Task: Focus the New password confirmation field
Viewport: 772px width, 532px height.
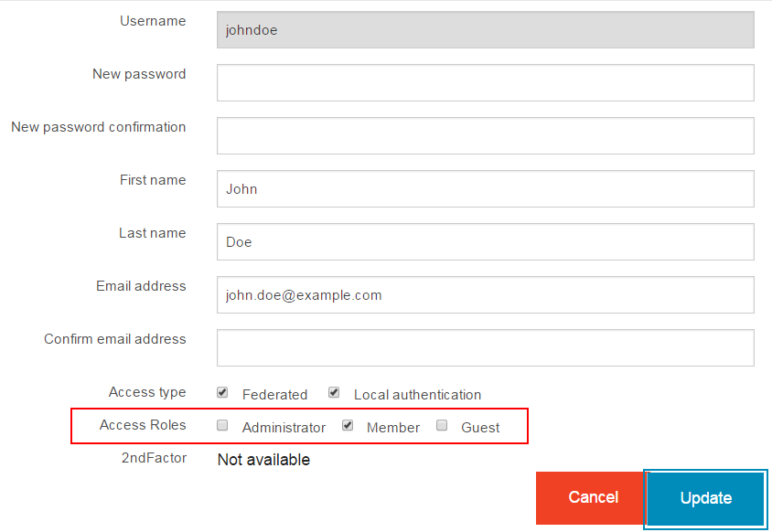Action: pyautogui.click(x=486, y=136)
